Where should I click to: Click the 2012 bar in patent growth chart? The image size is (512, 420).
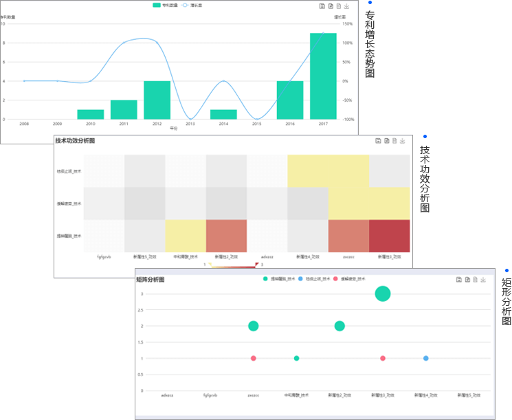tap(157, 100)
